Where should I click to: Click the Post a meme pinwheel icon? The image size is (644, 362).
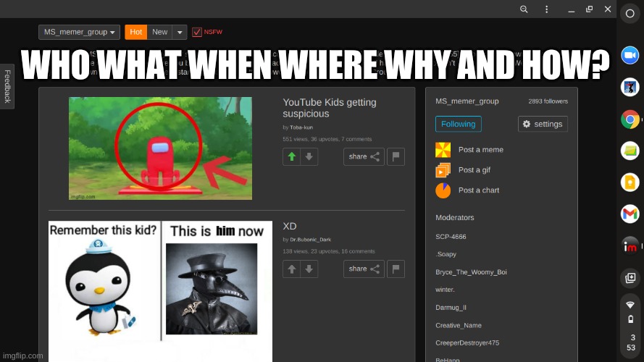tap(443, 150)
